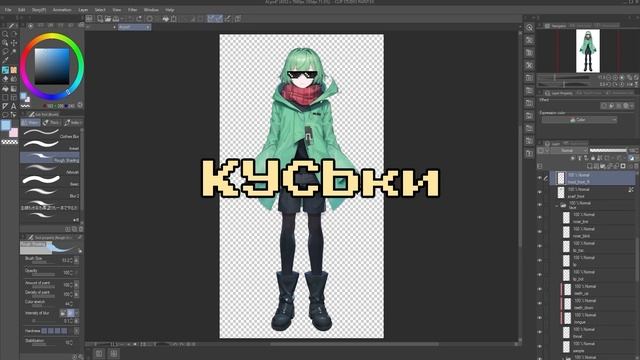Click the New file icon in command bar

[100, 19]
